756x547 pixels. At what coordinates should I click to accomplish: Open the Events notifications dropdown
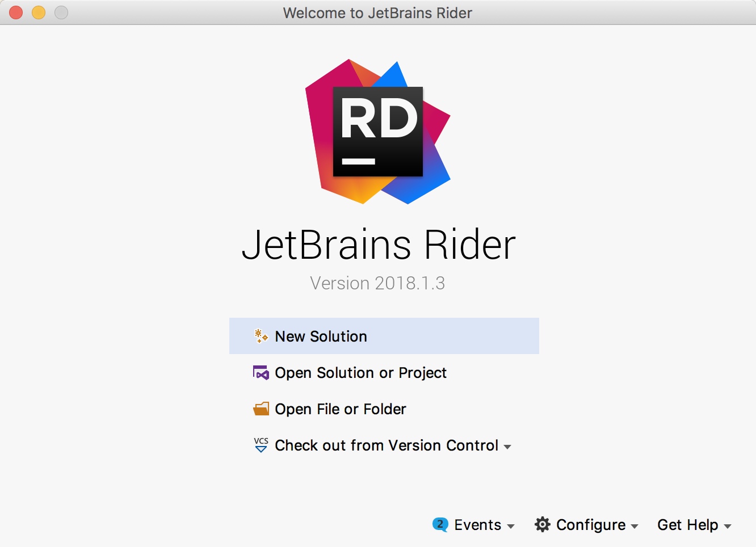coord(473,525)
